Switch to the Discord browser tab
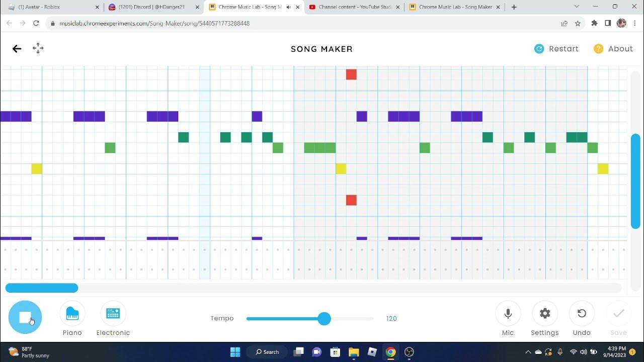 tap(154, 7)
